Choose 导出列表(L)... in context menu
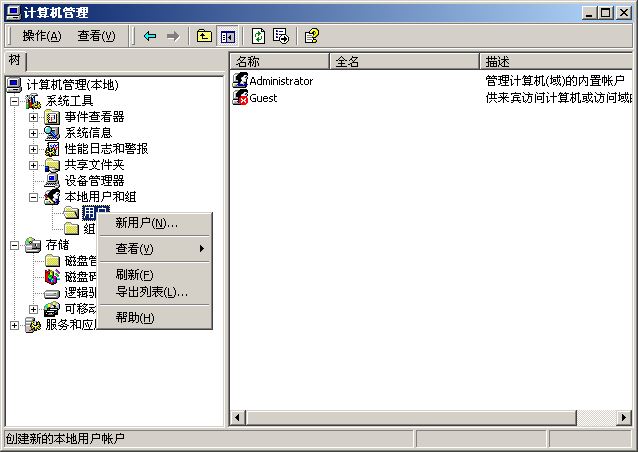The image size is (638, 452). pos(155,292)
